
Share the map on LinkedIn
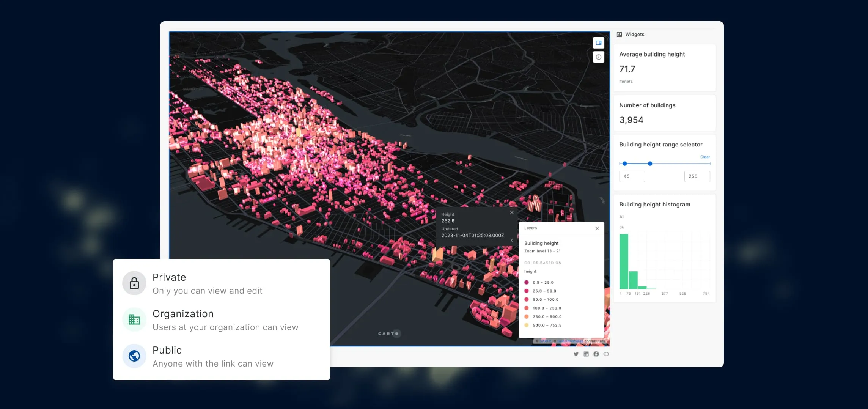pyautogui.click(x=586, y=354)
